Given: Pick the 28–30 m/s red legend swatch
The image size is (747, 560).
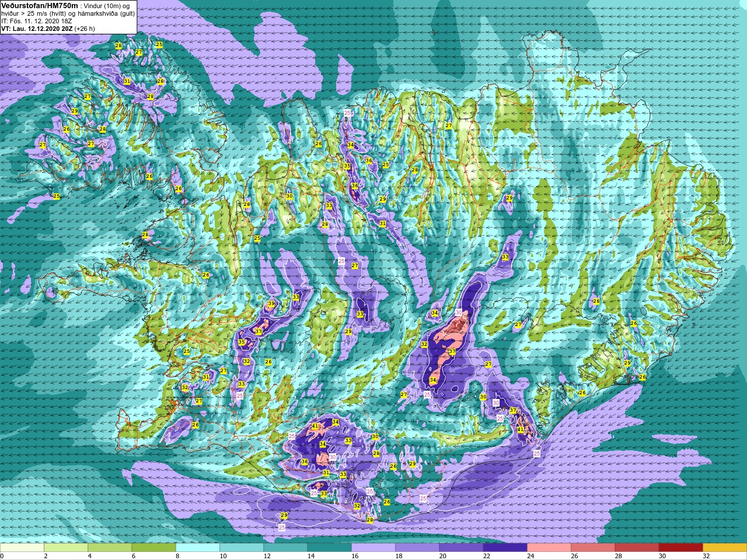Looking at the screenshot, I should coord(637,548).
